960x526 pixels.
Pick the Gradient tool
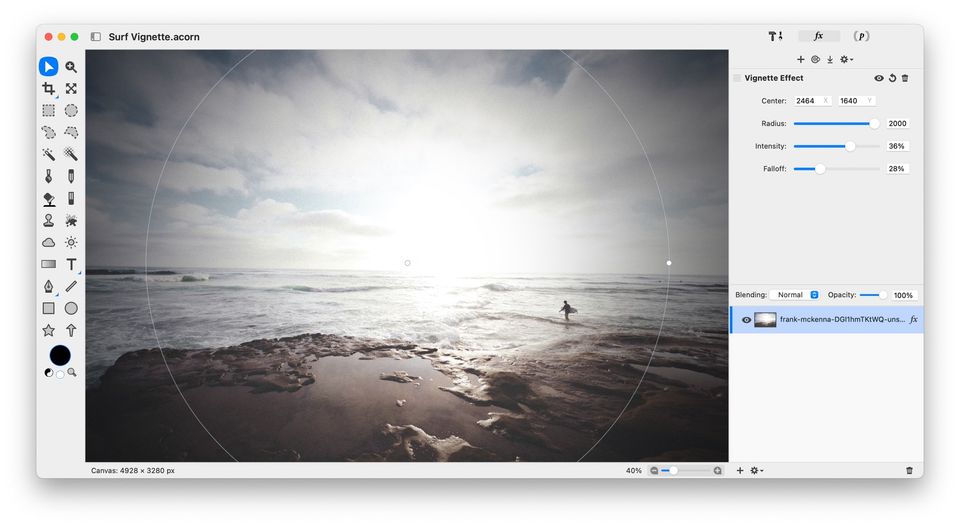pos(48,265)
